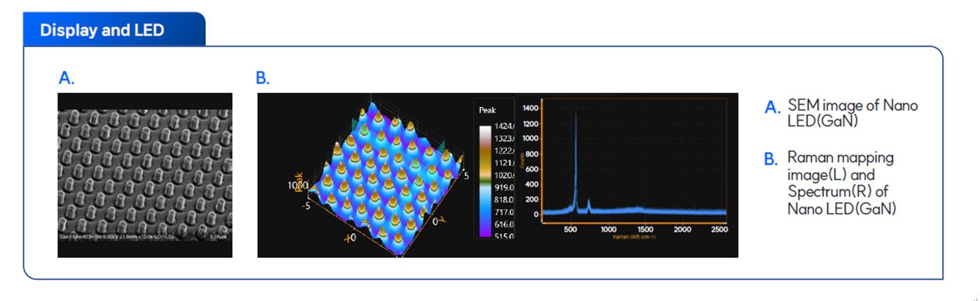Click the 'Raman shift (cm-1)' axis label
This screenshot has width=980, height=301.
coord(634,237)
